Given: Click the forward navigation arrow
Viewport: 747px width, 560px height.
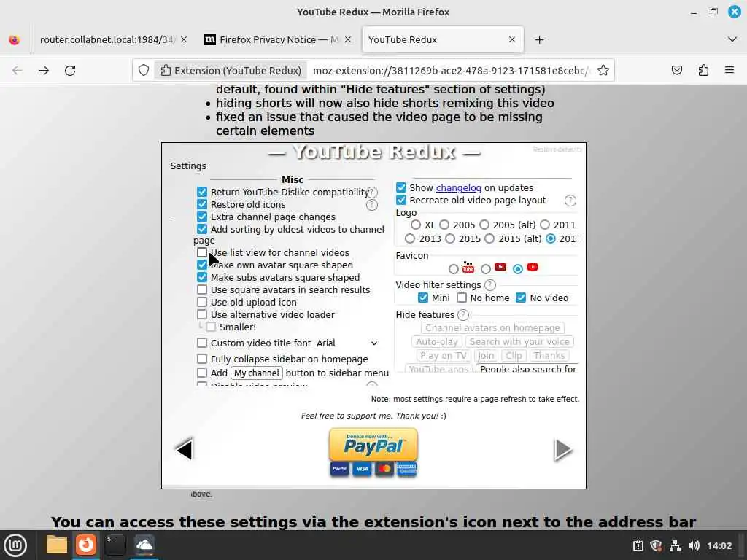Looking at the screenshot, I should 44,71.
